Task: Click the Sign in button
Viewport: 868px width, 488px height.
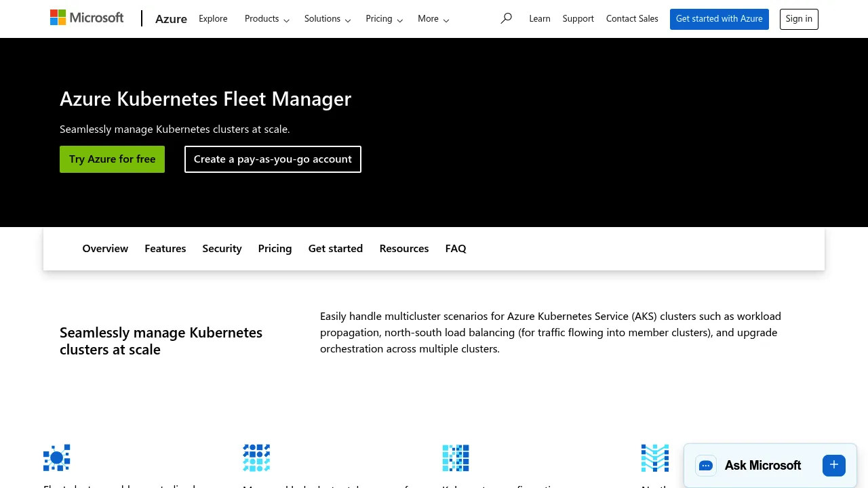Action: coord(799,19)
